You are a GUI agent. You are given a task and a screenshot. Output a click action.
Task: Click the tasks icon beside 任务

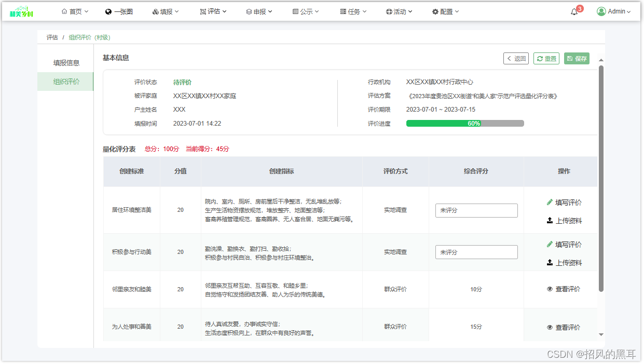(x=344, y=11)
